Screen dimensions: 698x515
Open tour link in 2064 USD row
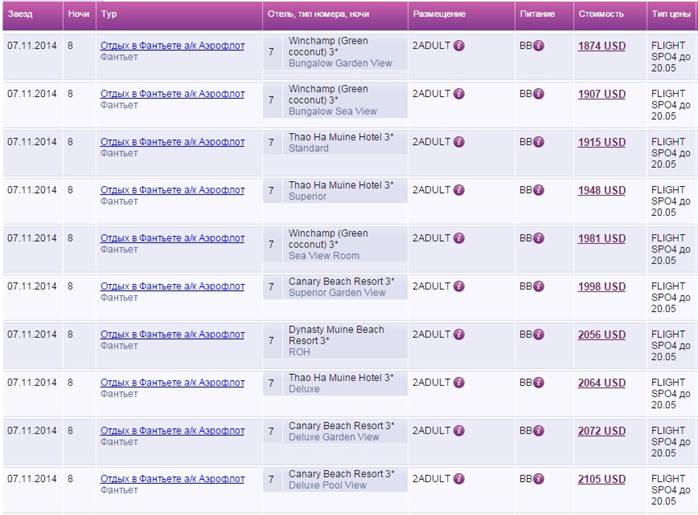click(172, 382)
